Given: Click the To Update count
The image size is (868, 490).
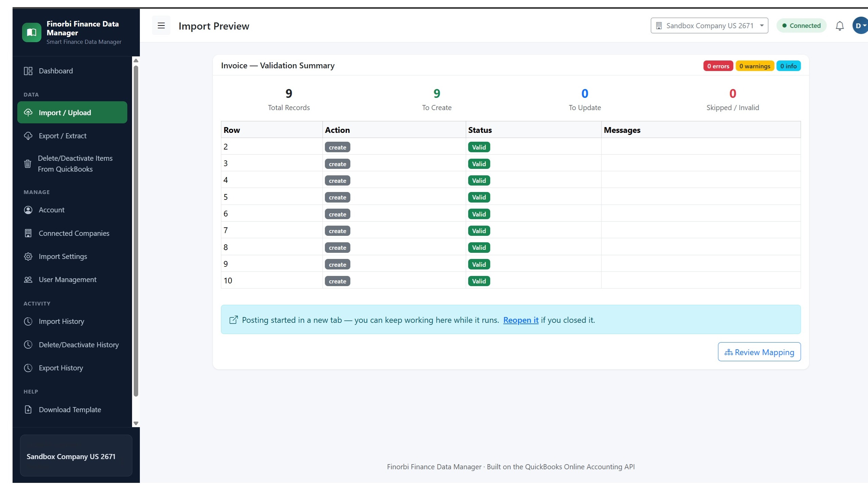Looking at the screenshot, I should pyautogui.click(x=585, y=93).
